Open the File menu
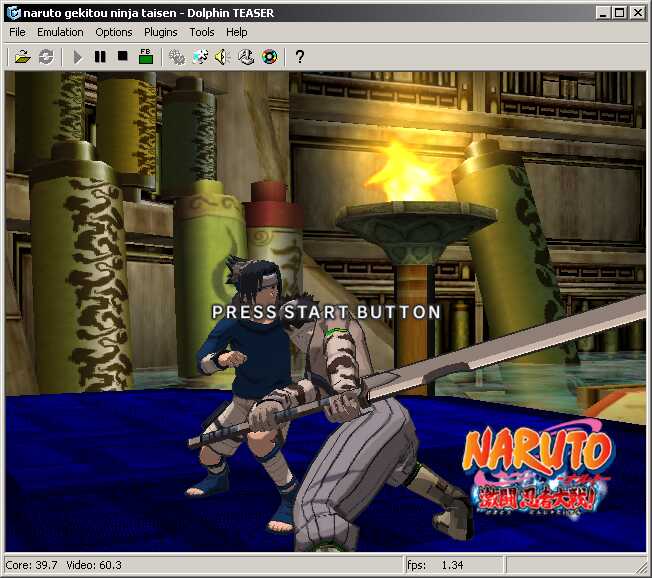 17,32
